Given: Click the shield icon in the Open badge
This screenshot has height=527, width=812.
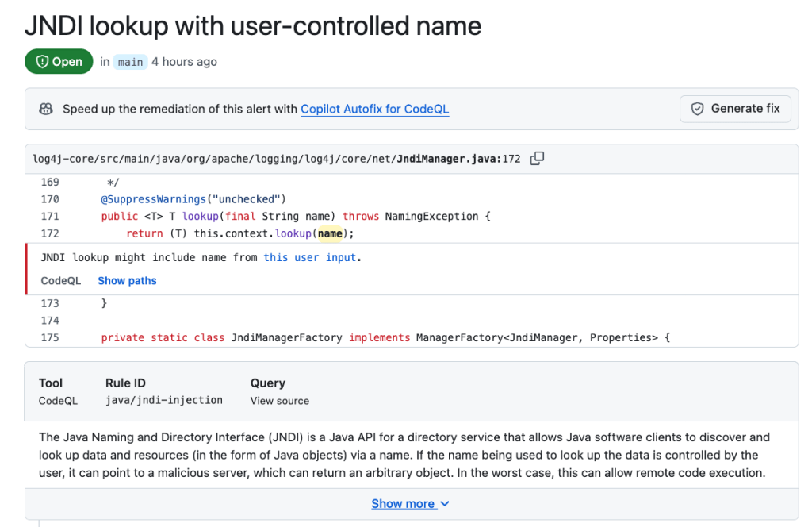Looking at the screenshot, I should coord(40,60).
